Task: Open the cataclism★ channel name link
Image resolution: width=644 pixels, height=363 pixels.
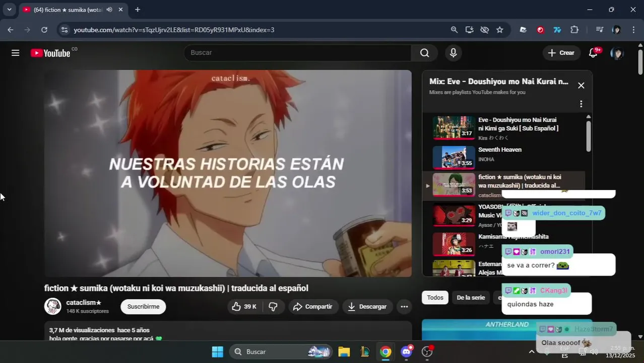Action: 84,302
